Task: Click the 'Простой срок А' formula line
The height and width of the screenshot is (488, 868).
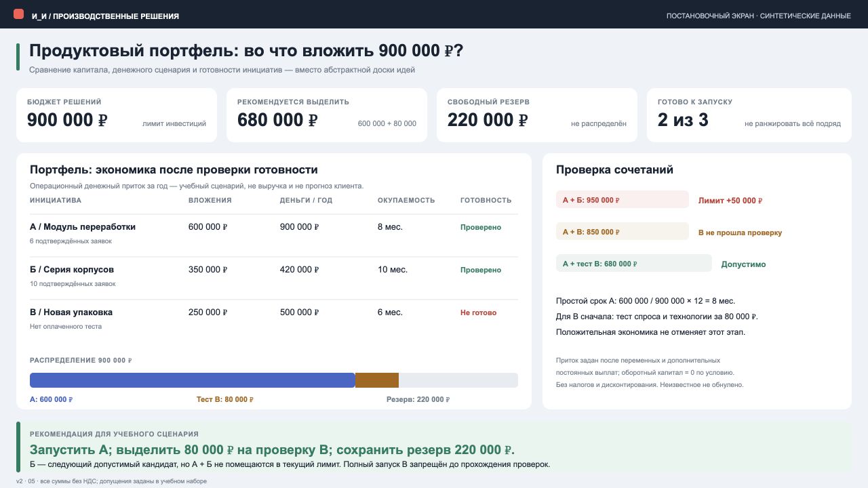Action: [x=646, y=301]
